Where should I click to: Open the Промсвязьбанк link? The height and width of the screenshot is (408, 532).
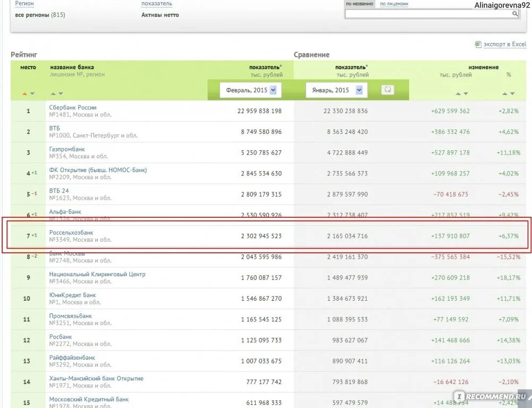click(71, 316)
